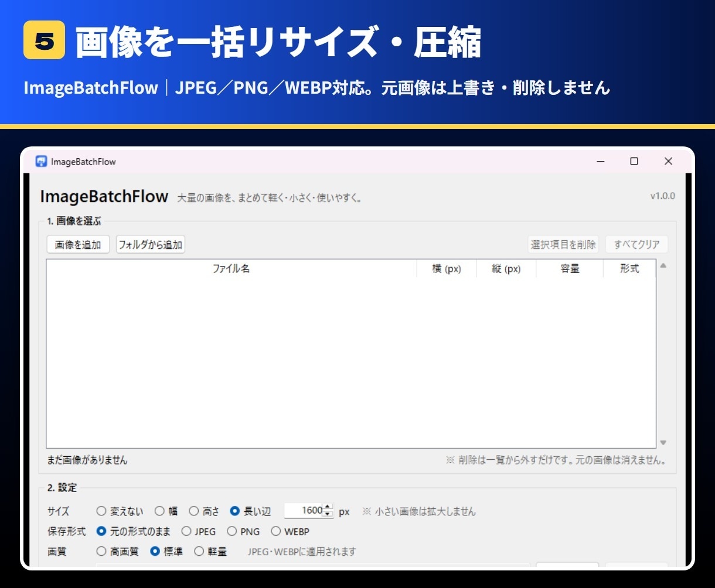Sort by the ファイル名 column header
715x588 pixels.
[x=231, y=269]
